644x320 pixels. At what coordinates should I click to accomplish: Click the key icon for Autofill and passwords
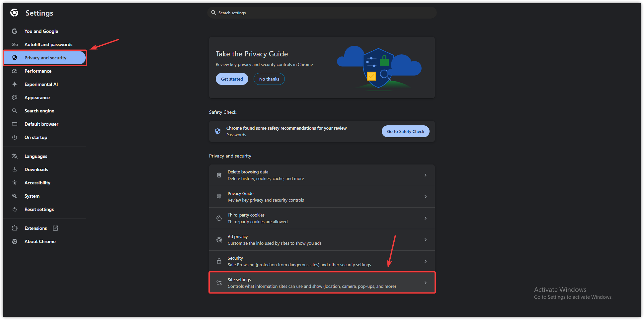[15, 44]
